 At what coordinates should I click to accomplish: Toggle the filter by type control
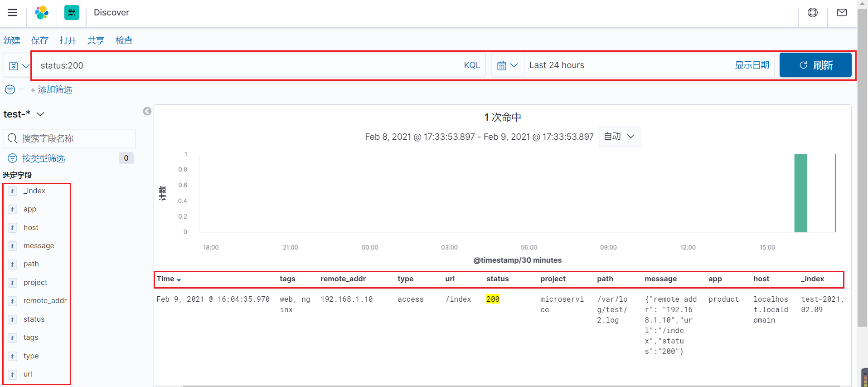pyautogui.click(x=37, y=158)
